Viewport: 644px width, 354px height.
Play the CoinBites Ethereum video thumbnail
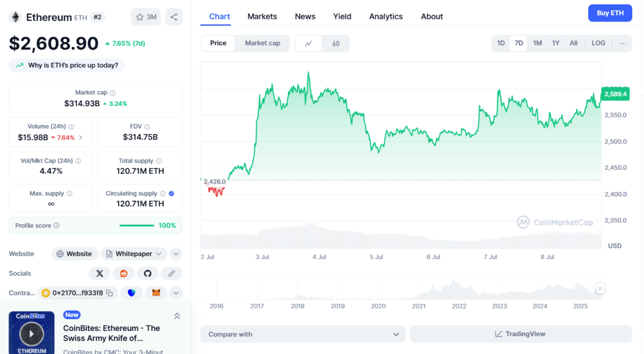point(32,333)
